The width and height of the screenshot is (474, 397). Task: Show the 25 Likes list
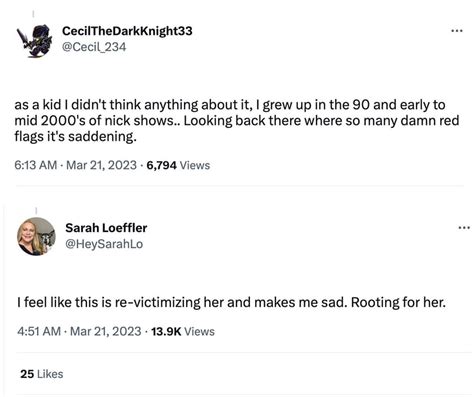click(x=42, y=374)
